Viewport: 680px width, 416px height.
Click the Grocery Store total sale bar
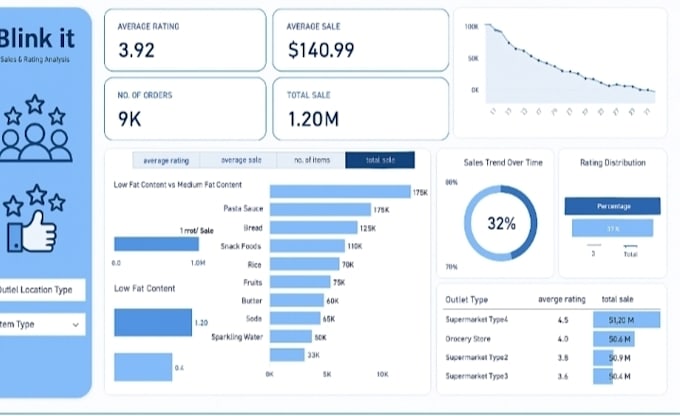pyautogui.click(x=614, y=339)
